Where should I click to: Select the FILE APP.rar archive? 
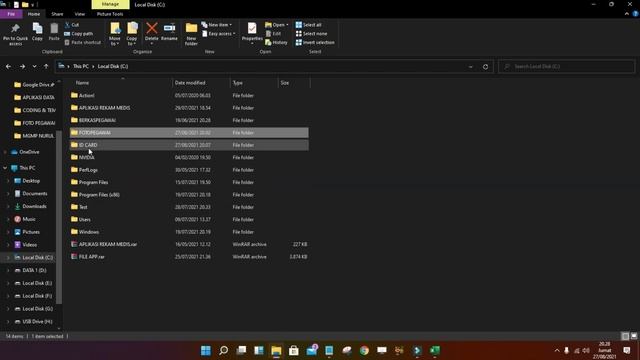pyautogui.click(x=189, y=257)
